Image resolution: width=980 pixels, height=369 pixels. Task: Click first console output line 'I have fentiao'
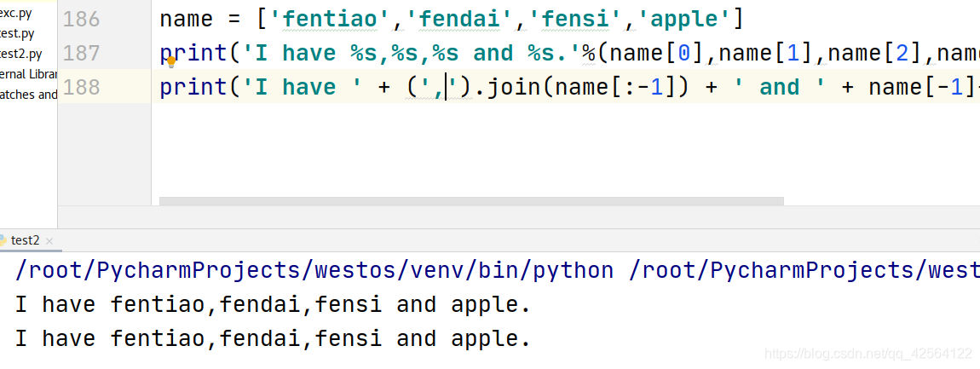coord(273,304)
